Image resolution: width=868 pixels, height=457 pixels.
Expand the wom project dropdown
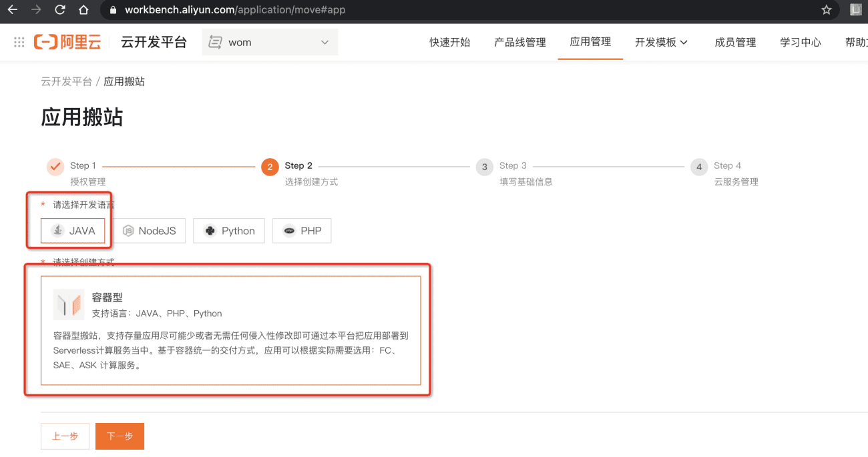click(270, 42)
